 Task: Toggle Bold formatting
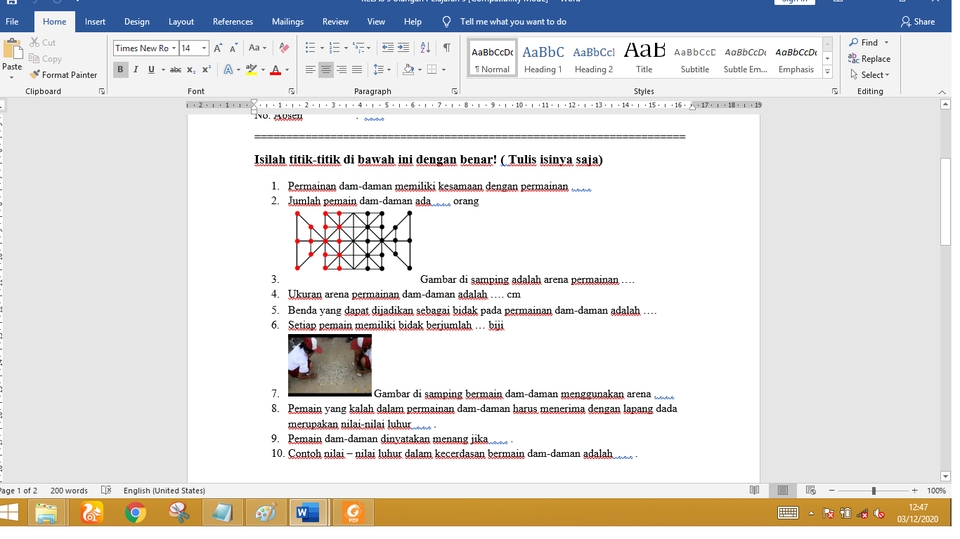120,70
